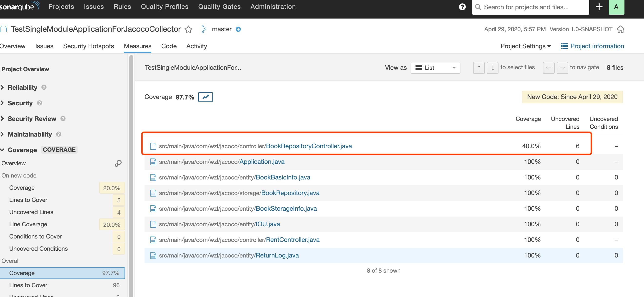Open BookRepositoryController.java file link

[309, 146]
